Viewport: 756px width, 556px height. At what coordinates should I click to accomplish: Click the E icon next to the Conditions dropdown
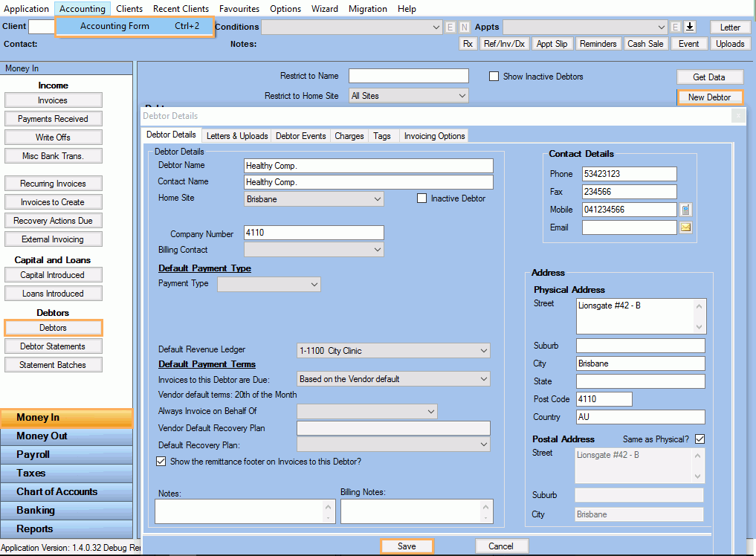point(450,26)
